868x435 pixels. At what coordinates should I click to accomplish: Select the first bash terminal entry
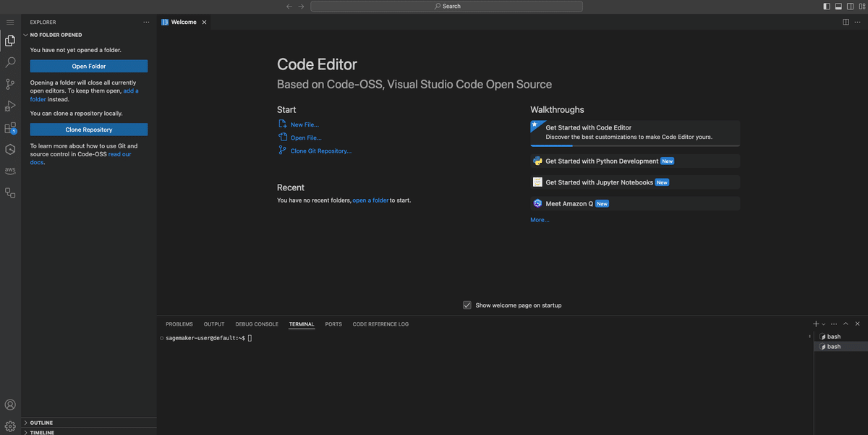coord(841,337)
